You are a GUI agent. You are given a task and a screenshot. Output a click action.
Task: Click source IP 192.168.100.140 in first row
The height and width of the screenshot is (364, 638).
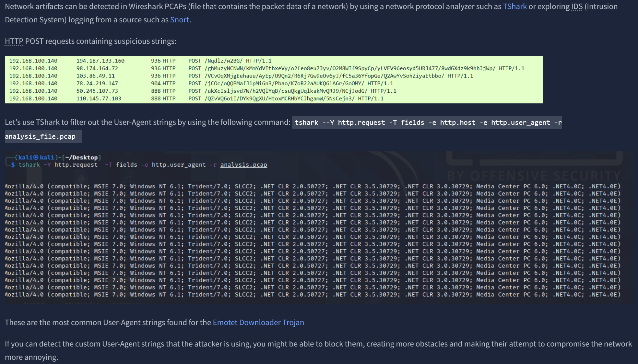(x=33, y=61)
